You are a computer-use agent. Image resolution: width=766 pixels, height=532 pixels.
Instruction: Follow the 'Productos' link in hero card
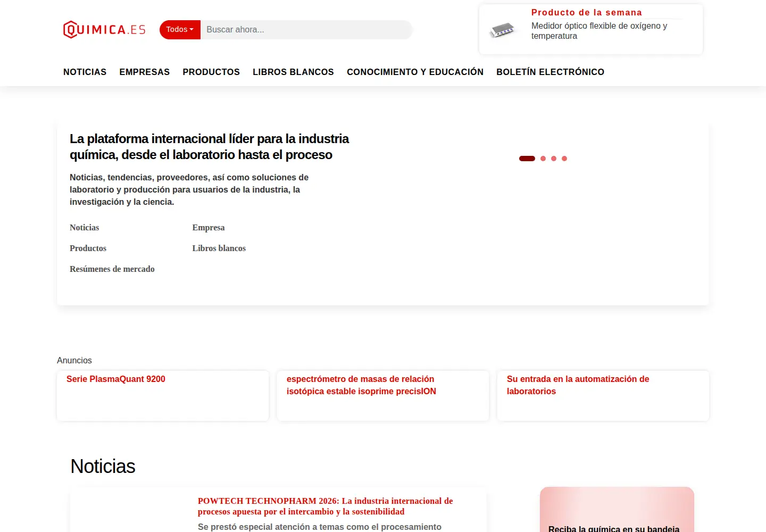(88, 248)
